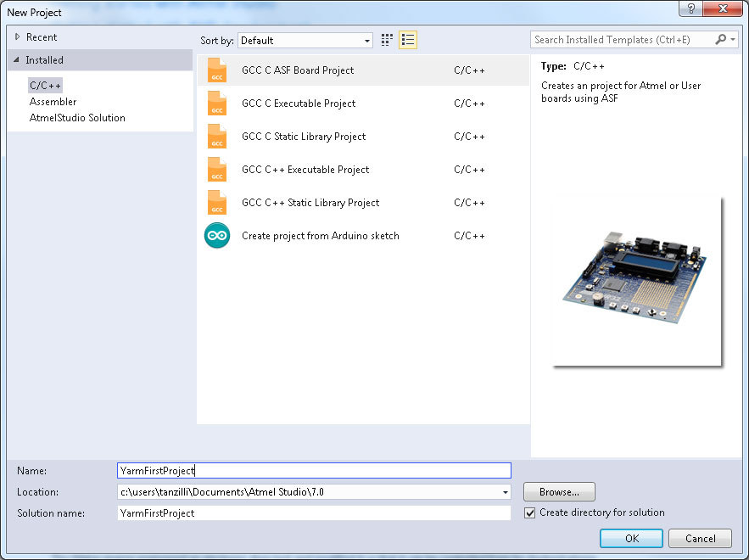This screenshot has height=560, width=749.
Task: Select 'GCC C++ Executable Project' text
Action: [x=305, y=170]
